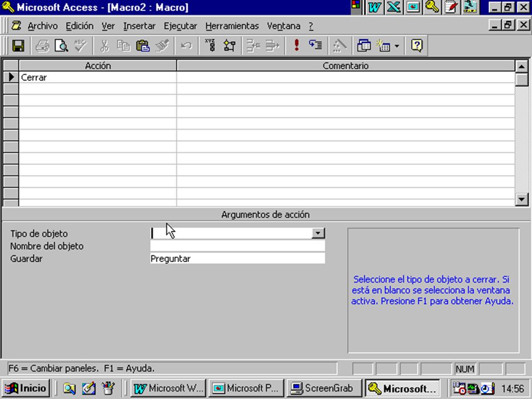Click into the Tipo de objeto combo box
Image resolution: width=532 pixels, height=399 pixels.
tap(231, 233)
